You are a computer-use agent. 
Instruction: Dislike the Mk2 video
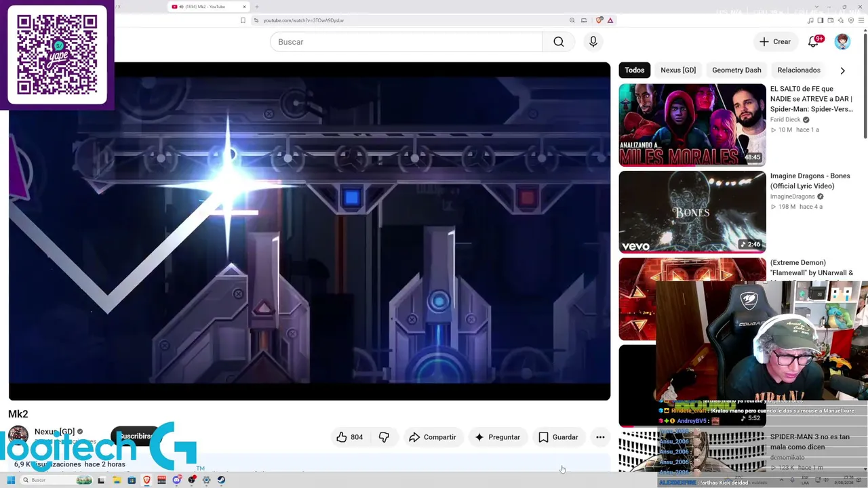(x=384, y=437)
